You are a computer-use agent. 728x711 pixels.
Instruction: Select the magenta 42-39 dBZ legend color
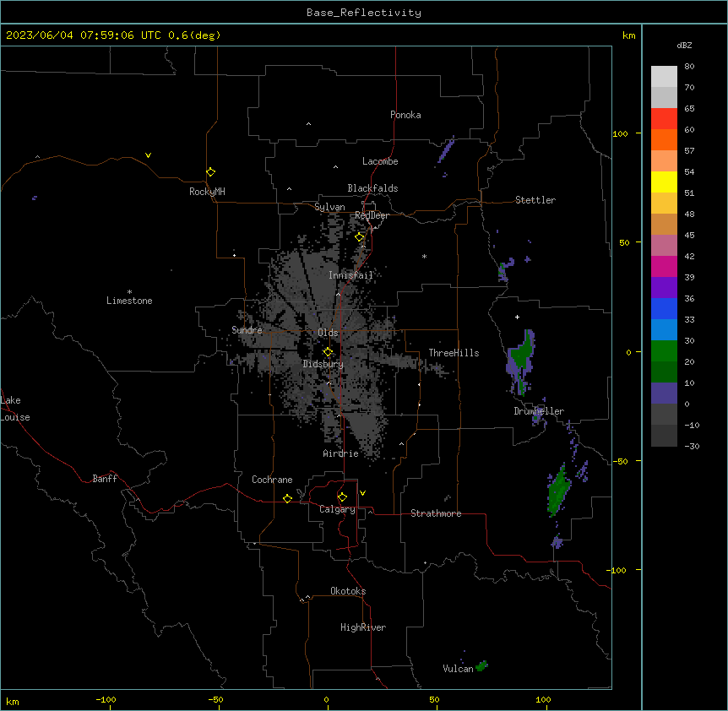coord(664,266)
